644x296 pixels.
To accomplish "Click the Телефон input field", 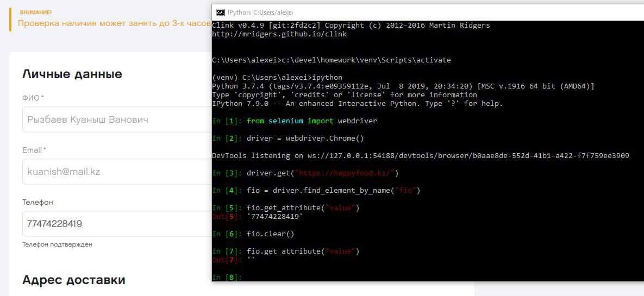I will (117, 224).
